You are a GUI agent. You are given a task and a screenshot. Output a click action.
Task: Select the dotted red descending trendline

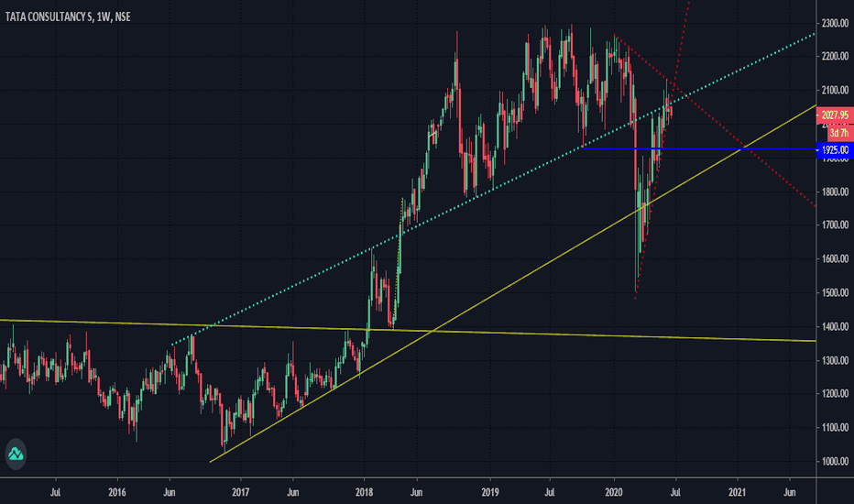coord(715,122)
